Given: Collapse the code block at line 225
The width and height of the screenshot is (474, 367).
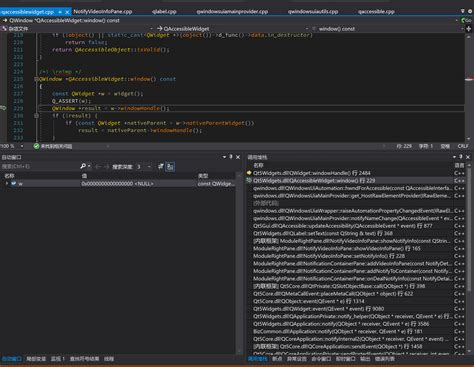Looking at the screenshot, I should pos(36,79).
